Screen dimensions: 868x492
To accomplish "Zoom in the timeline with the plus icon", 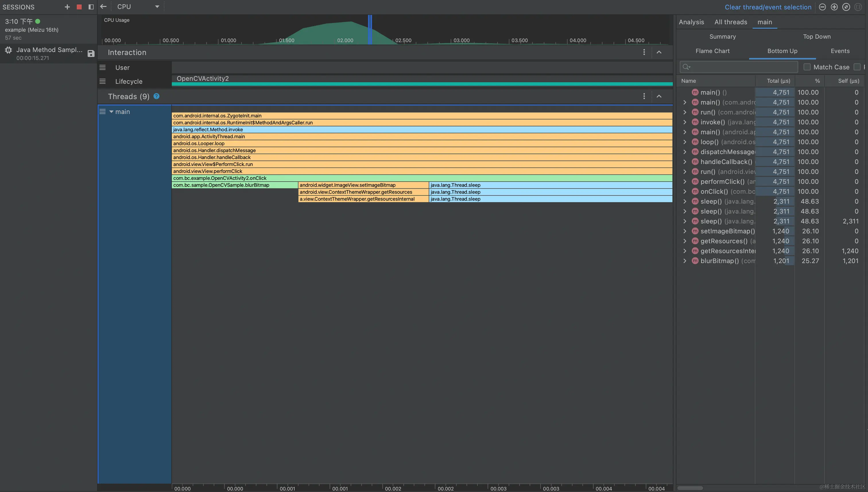I will 834,7.
